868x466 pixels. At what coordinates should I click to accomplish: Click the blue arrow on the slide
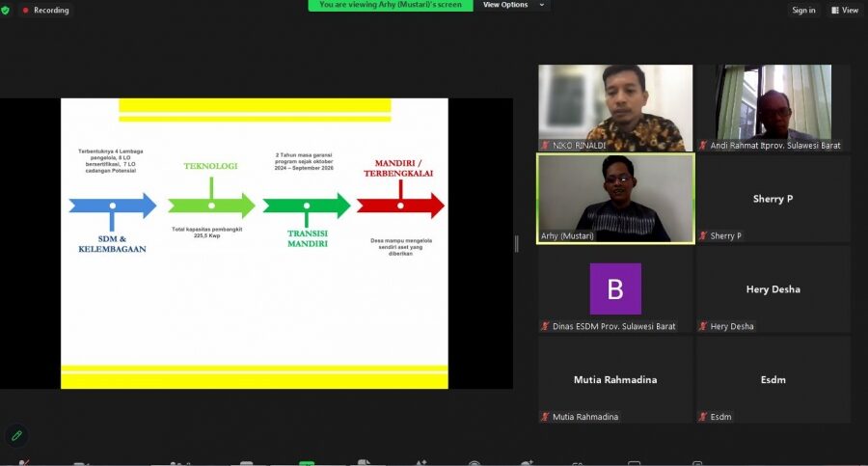pos(113,206)
